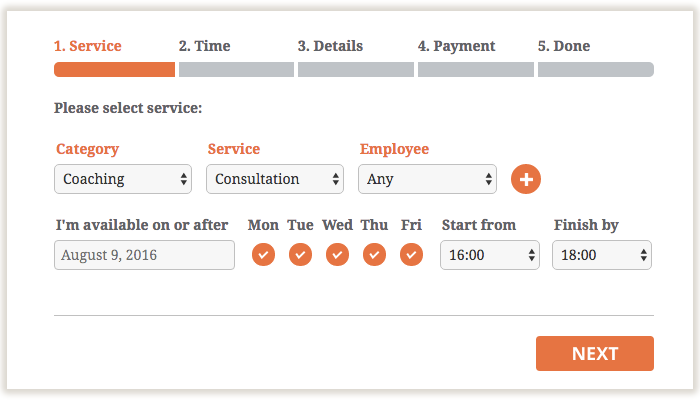This screenshot has width=700, height=400.
Task: Switch to the 3. Details step
Action: (x=330, y=46)
